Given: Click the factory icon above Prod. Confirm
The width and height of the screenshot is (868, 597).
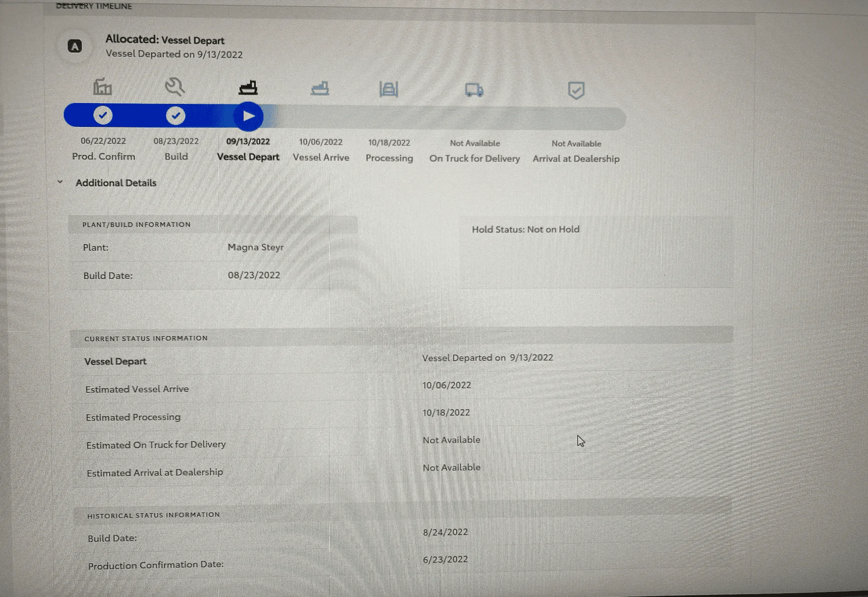Looking at the screenshot, I should pyautogui.click(x=102, y=86).
